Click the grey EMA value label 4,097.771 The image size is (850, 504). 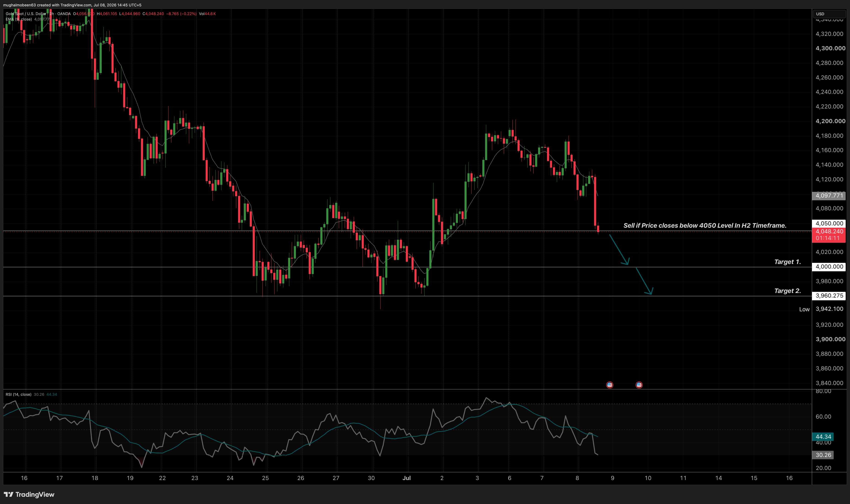pos(829,196)
